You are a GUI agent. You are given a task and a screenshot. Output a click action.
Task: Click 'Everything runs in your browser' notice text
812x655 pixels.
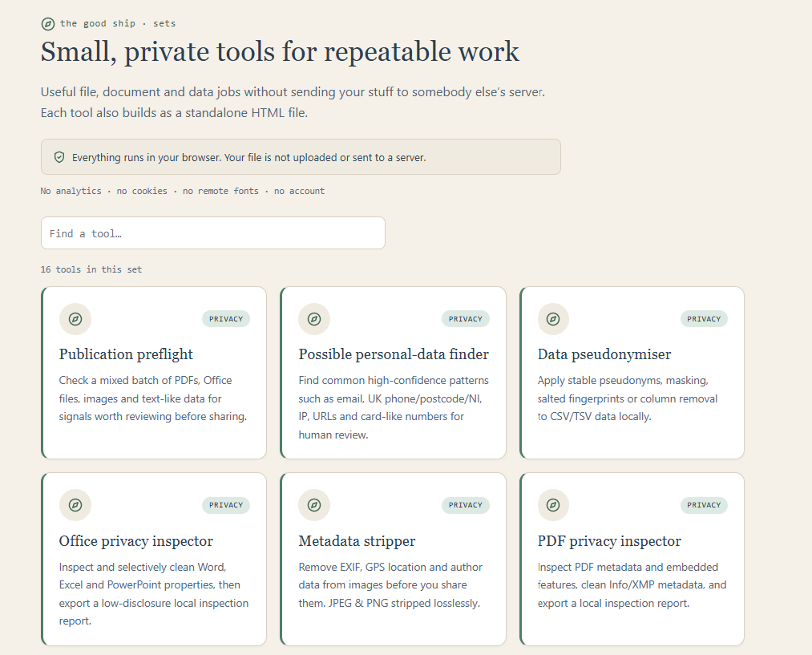point(249,157)
